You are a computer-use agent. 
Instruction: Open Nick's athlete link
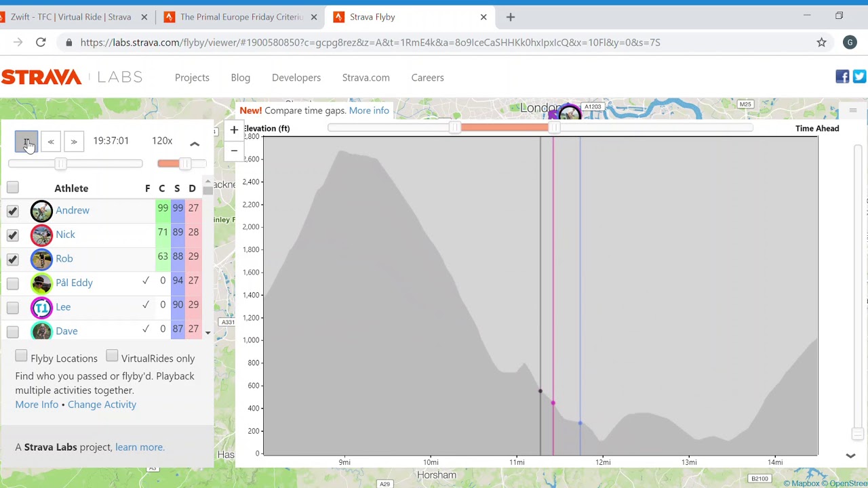(x=66, y=235)
